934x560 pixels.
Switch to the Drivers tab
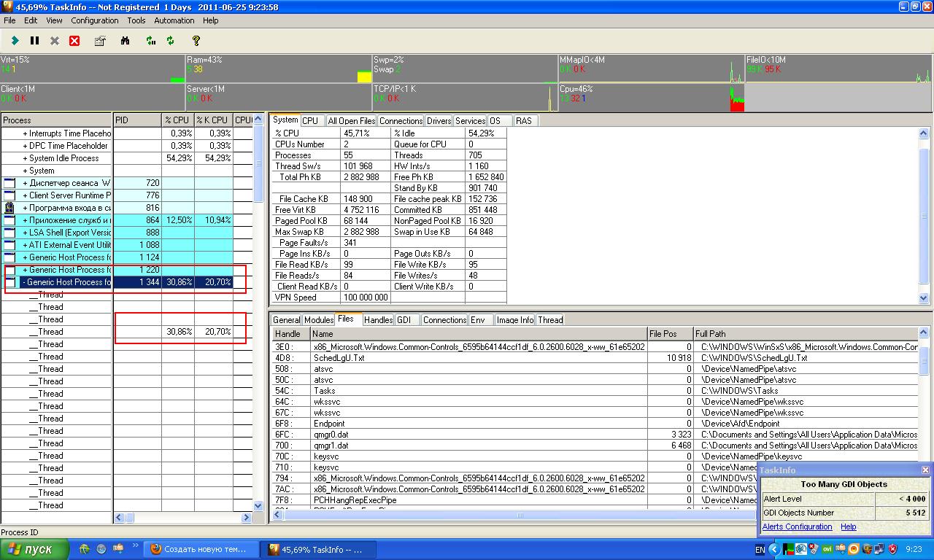(x=439, y=121)
